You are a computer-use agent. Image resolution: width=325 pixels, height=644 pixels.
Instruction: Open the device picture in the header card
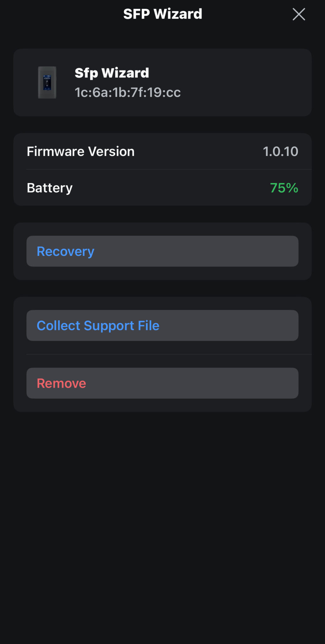(47, 82)
